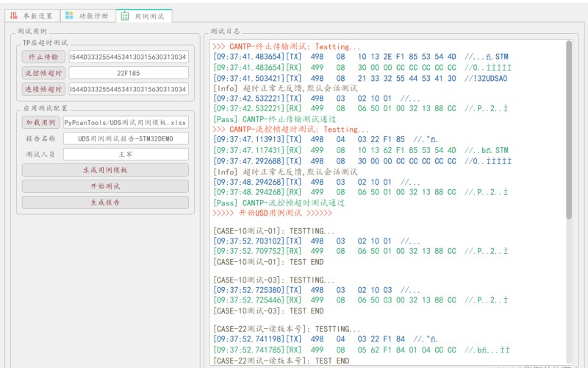Click the 加载用例 button
Viewport: 588px width, 368px height.
click(x=40, y=122)
